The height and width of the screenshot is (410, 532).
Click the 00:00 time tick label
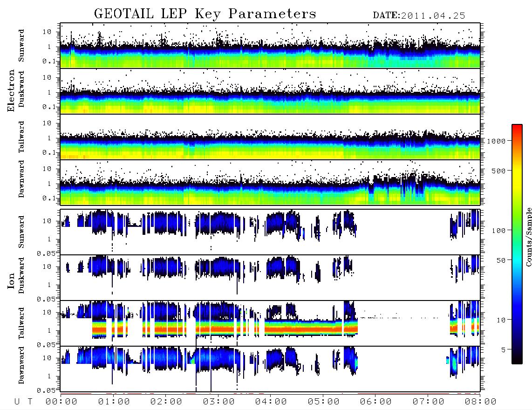pos(61,402)
